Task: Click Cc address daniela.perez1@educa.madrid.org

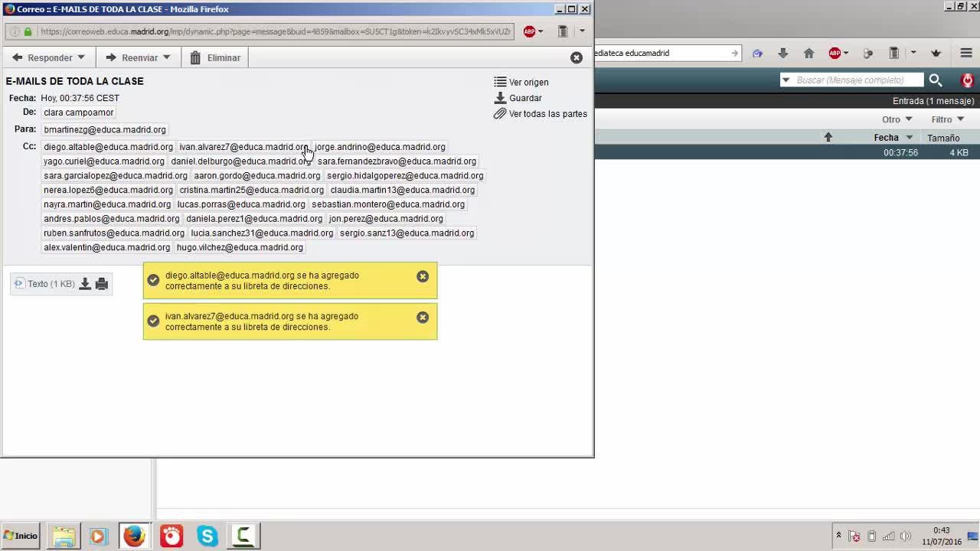Action: (254, 219)
